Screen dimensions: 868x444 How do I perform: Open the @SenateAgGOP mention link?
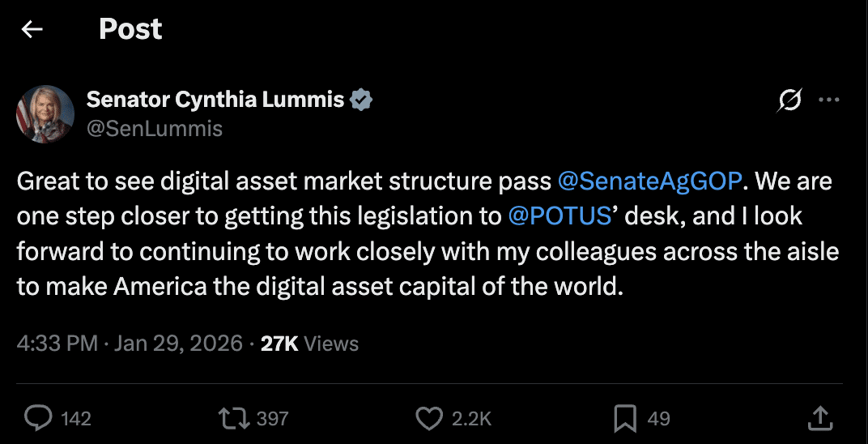click(x=649, y=181)
